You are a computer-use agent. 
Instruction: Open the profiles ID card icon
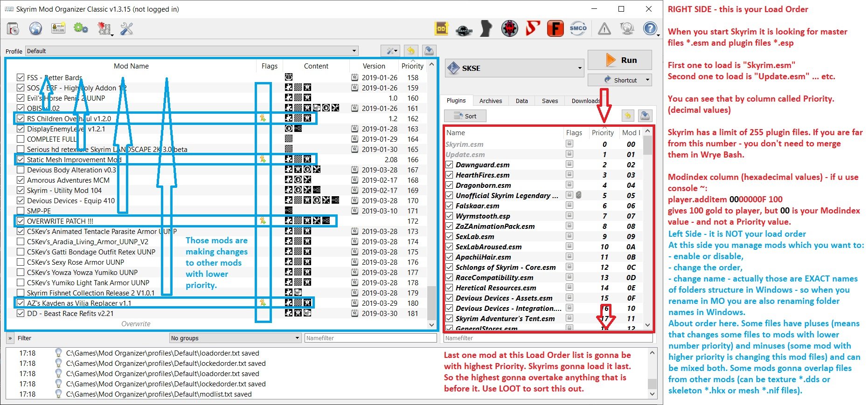58,29
